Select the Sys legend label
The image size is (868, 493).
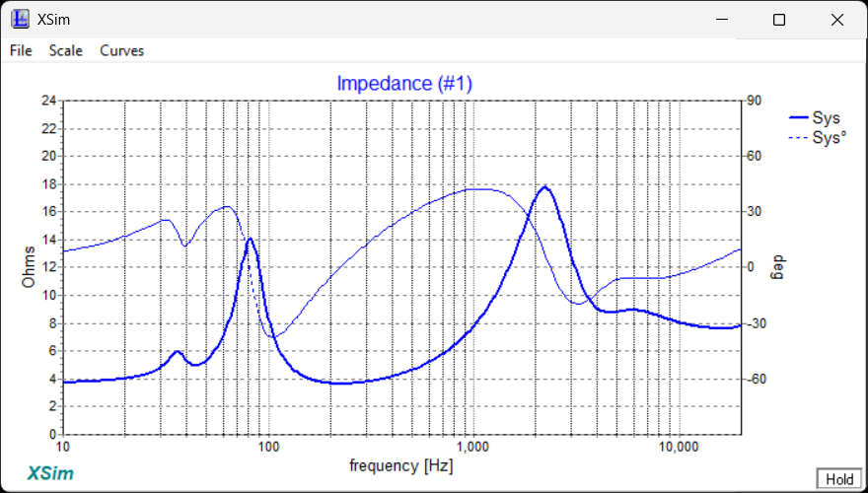pyautogui.click(x=826, y=118)
